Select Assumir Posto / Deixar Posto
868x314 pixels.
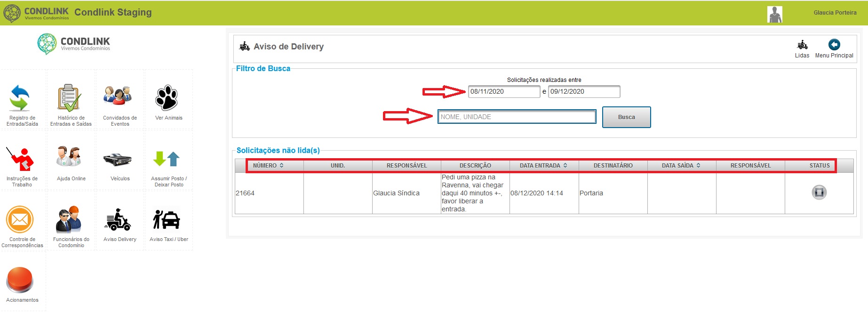pyautogui.click(x=167, y=159)
